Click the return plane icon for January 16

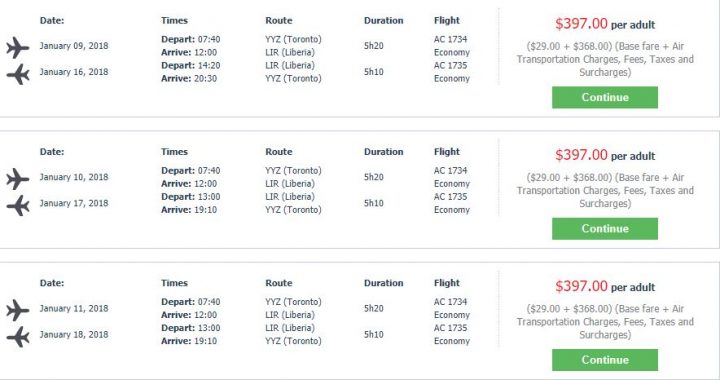point(18,74)
